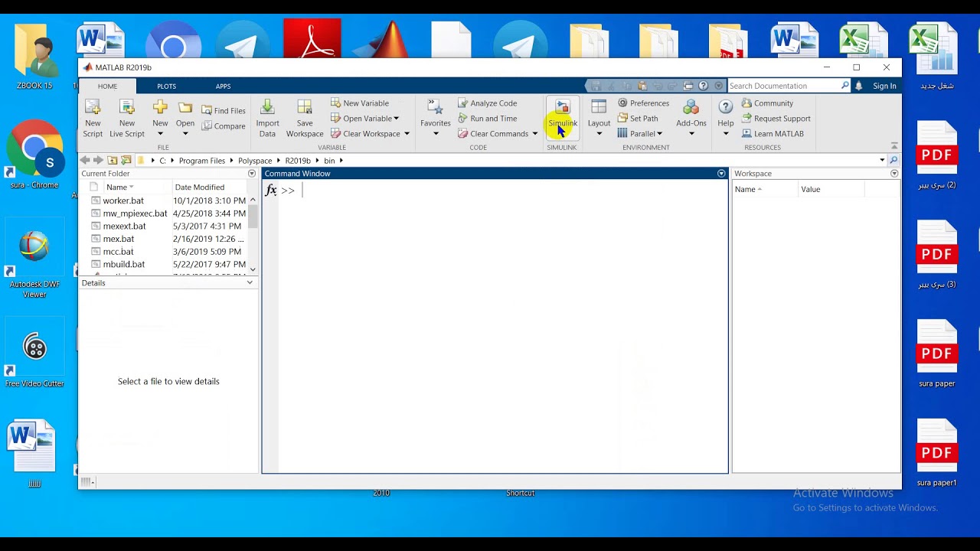The image size is (980, 551).
Task: Click Sign In
Action: coord(884,86)
